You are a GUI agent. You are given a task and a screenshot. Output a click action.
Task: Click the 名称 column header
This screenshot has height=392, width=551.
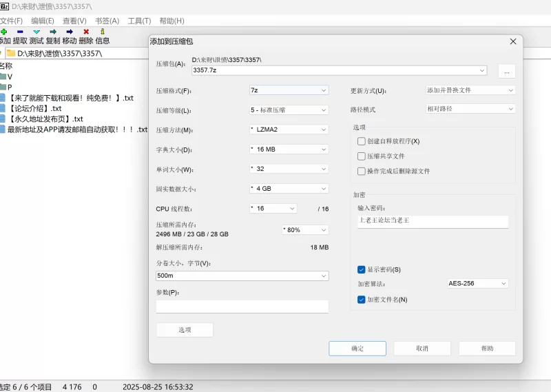pos(6,65)
